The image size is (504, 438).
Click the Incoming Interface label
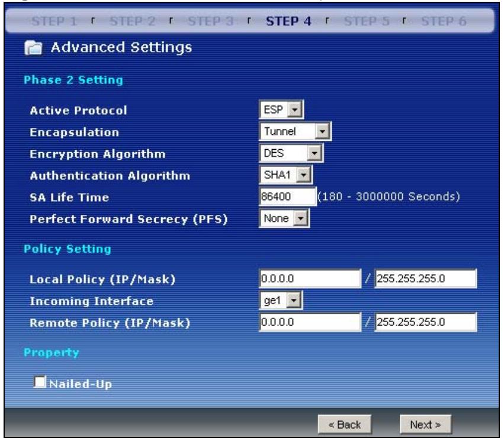point(92,301)
